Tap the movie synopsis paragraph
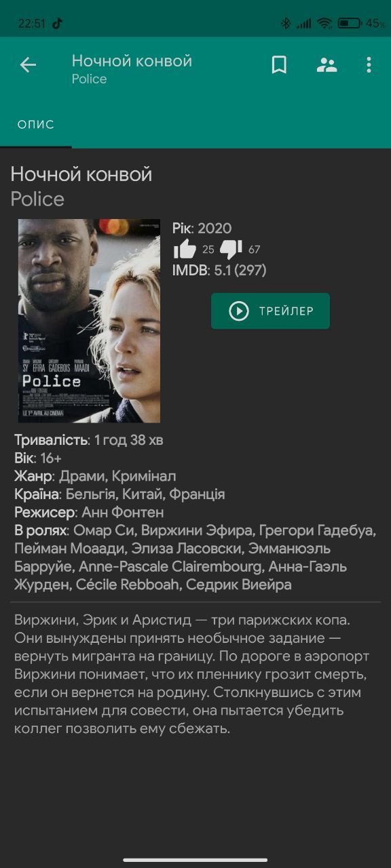 coord(191,674)
